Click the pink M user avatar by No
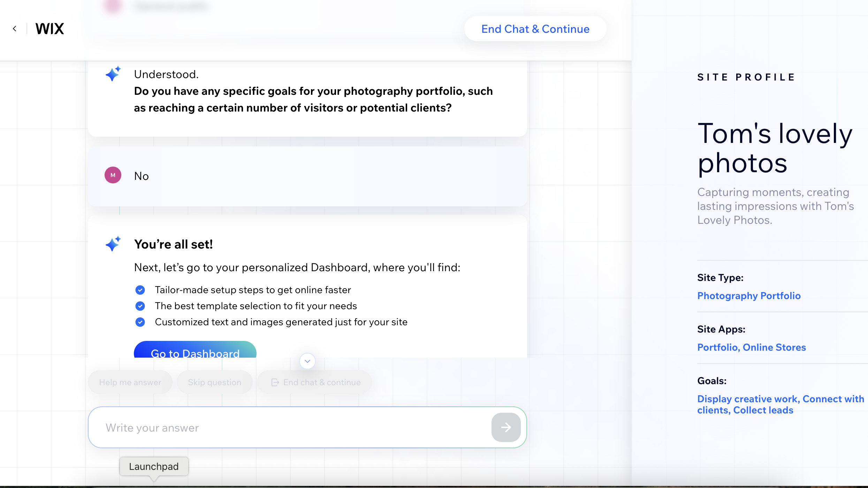Screen dimensions: 868x488 (x=113, y=175)
